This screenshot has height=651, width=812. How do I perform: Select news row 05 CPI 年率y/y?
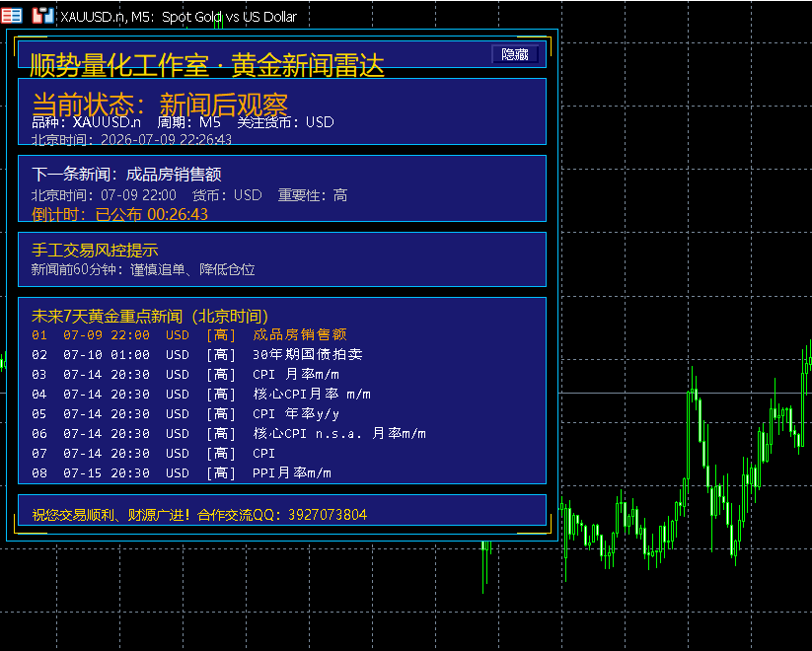185,414
